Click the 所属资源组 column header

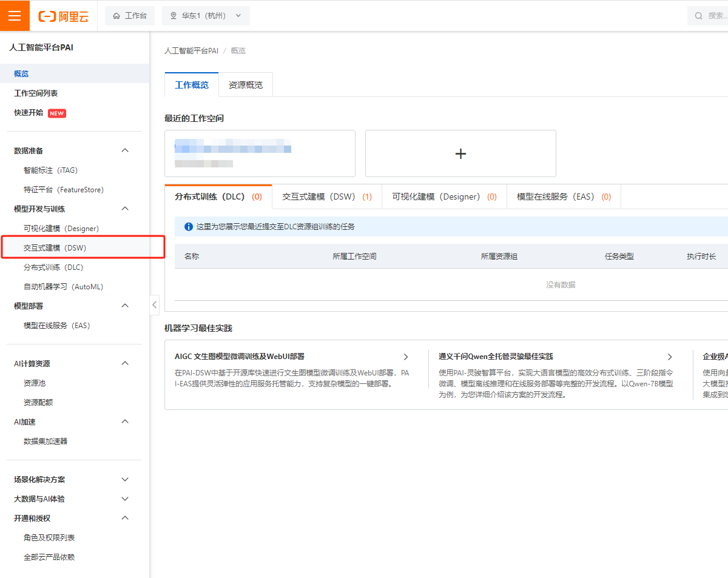tap(499, 257)
